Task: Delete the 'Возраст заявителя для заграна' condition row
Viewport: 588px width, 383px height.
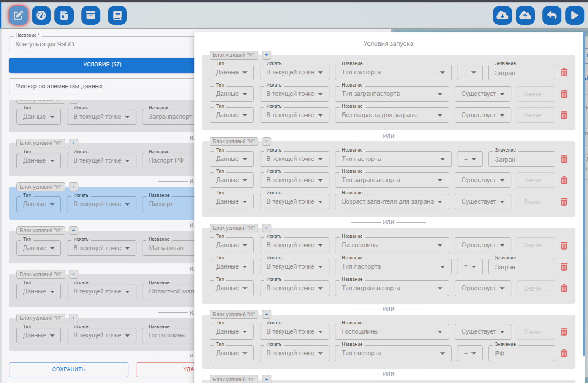Action: [564, 202]
